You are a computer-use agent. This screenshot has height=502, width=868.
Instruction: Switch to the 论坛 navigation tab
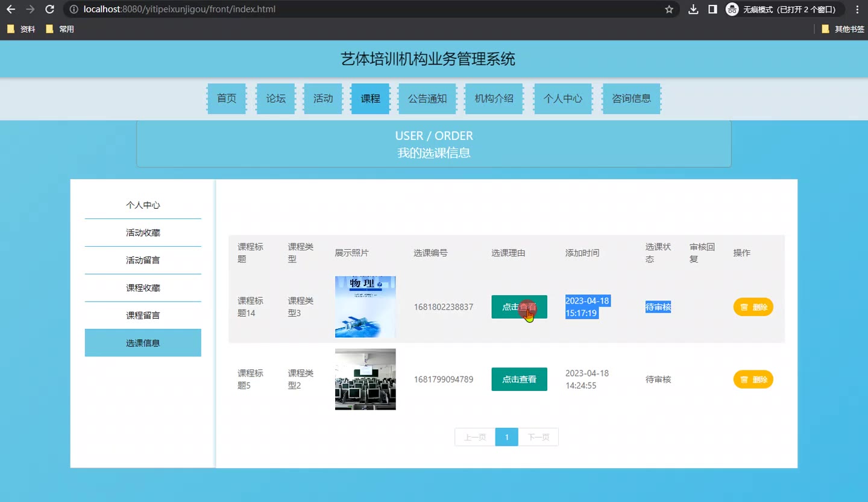[x=276, y=98]
